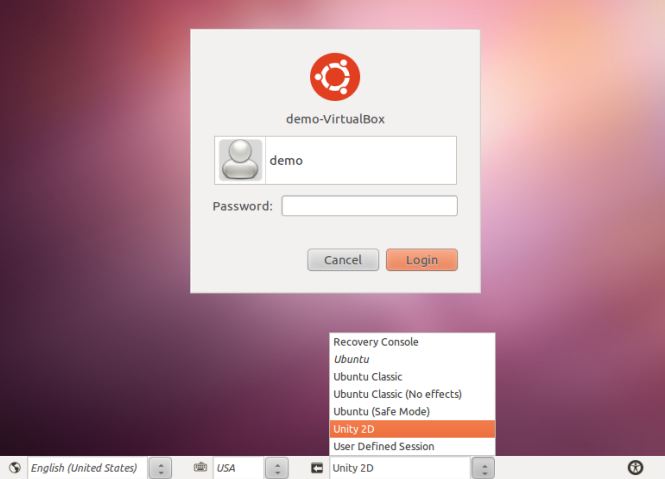This screenshot has width=665, height=479.
Task: Click the language selector arrow button
Action: [160, 468]
